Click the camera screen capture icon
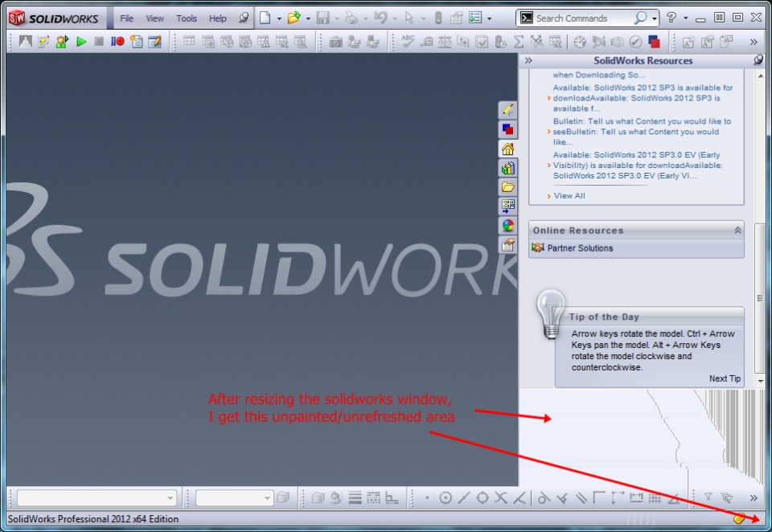The image size is (772, 532). click(336, 43)
